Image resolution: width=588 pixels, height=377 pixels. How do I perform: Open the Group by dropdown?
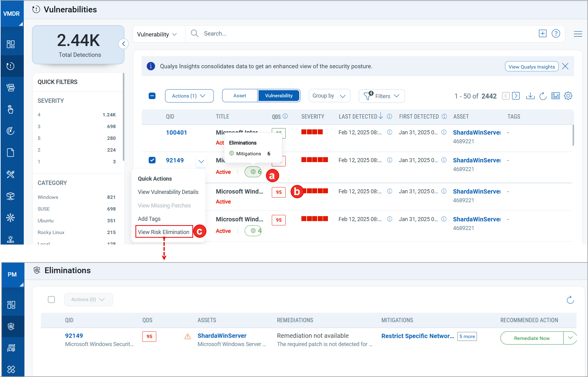pos(329,96)
